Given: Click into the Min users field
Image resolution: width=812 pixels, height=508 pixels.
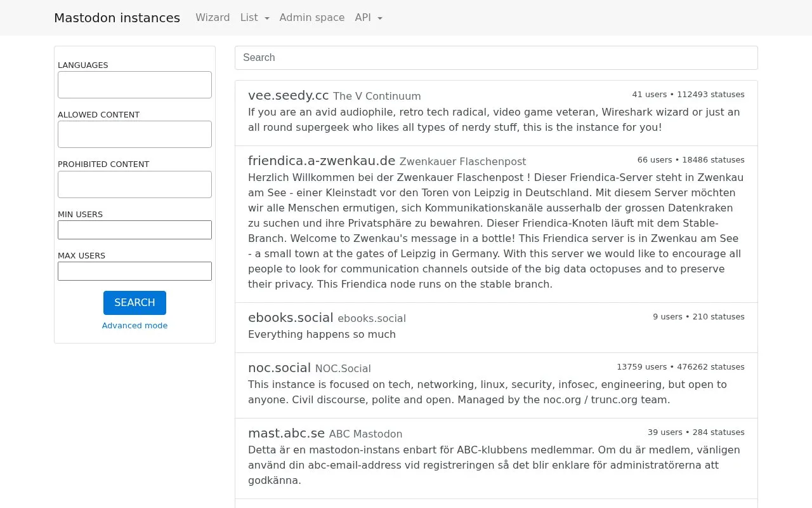Looking at the screenshot, I should pyautogui.click(x=134, y=230).
